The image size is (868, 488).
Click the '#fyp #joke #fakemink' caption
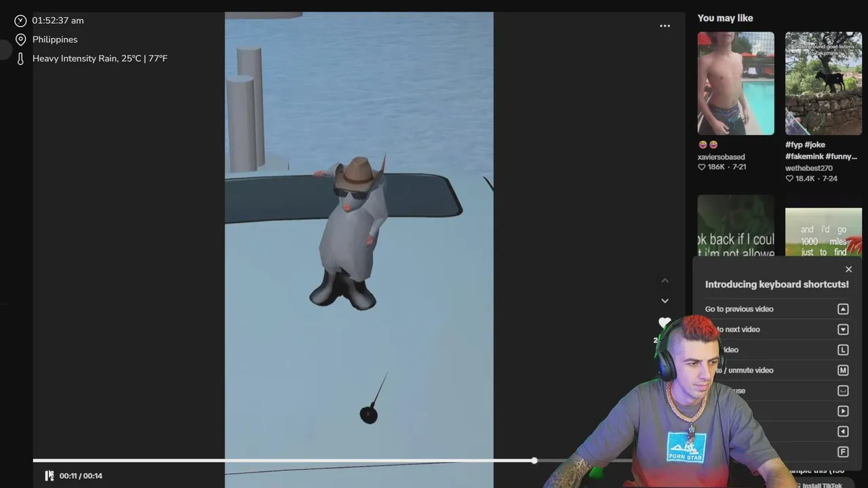[821, 150]
